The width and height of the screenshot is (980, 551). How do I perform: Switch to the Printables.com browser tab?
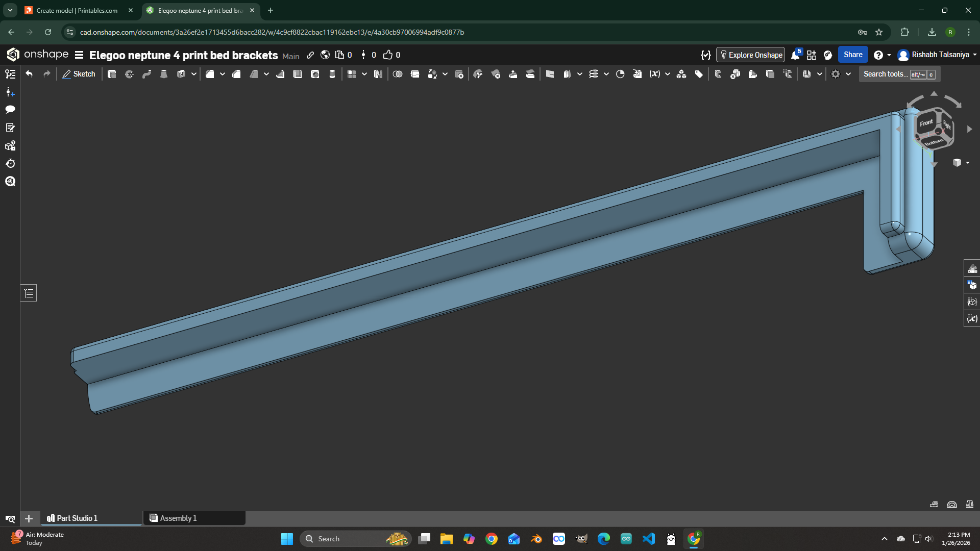tap(79, 10)
